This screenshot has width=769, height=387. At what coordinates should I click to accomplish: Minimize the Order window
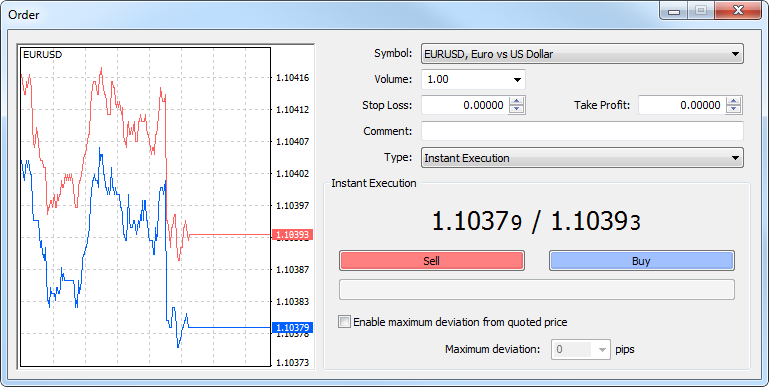pyautogui.click(x=674, y=11)
